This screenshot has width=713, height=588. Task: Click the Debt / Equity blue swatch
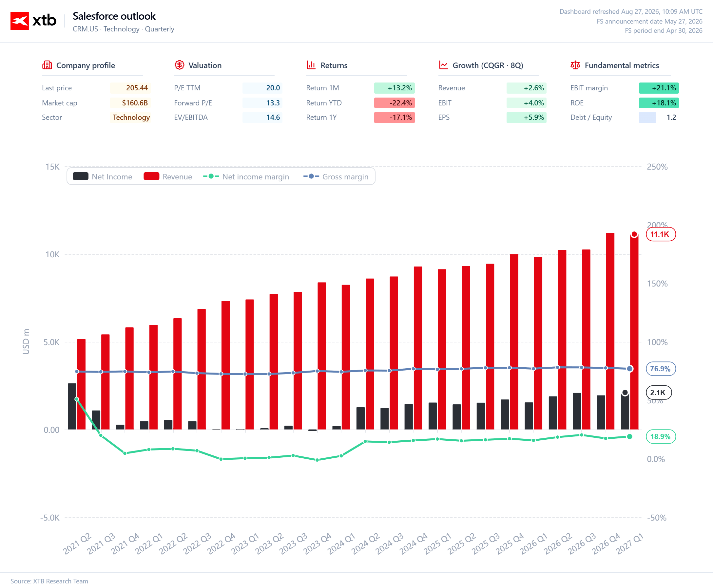coord(647,118)
